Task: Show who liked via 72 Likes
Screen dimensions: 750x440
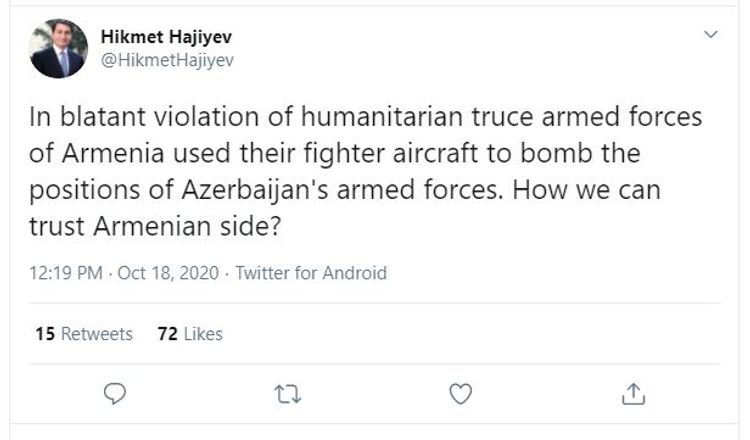Action: (x=190, y=334)
